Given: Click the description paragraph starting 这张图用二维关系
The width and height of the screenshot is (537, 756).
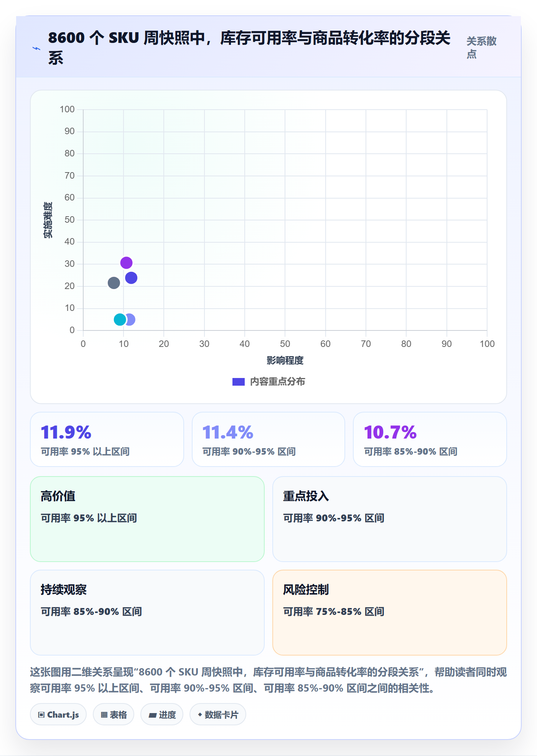Looking at the screenshot, I should 268,680.
